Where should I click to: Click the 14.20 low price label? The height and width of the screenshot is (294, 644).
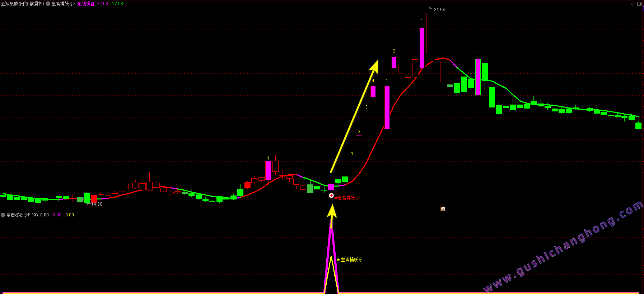pos(97,204)
